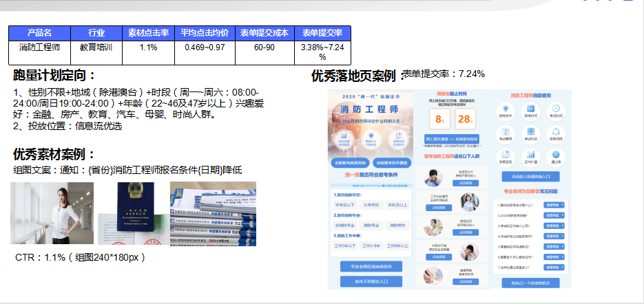644x304 pixels.
Task: Click 点击咨询 beside the stressed man with glasses
Action: point(466,183)
